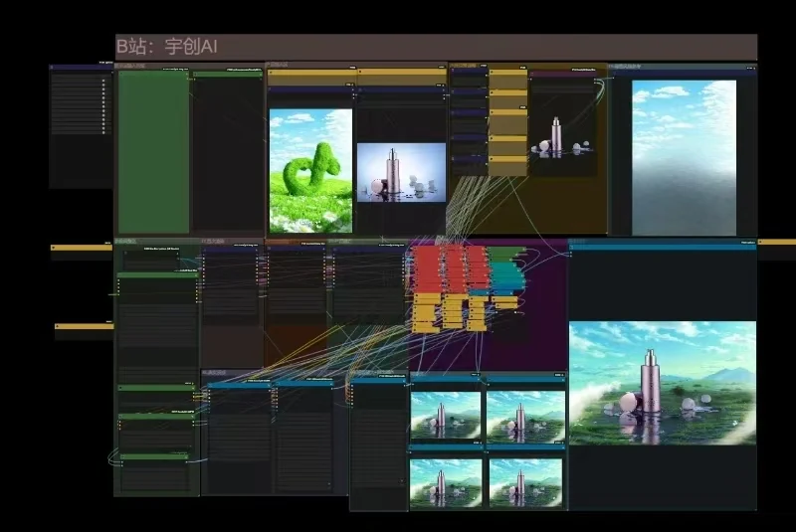Select the grass sculpture image preview
This screenshot has height=532, width=796.
(310, 171)
